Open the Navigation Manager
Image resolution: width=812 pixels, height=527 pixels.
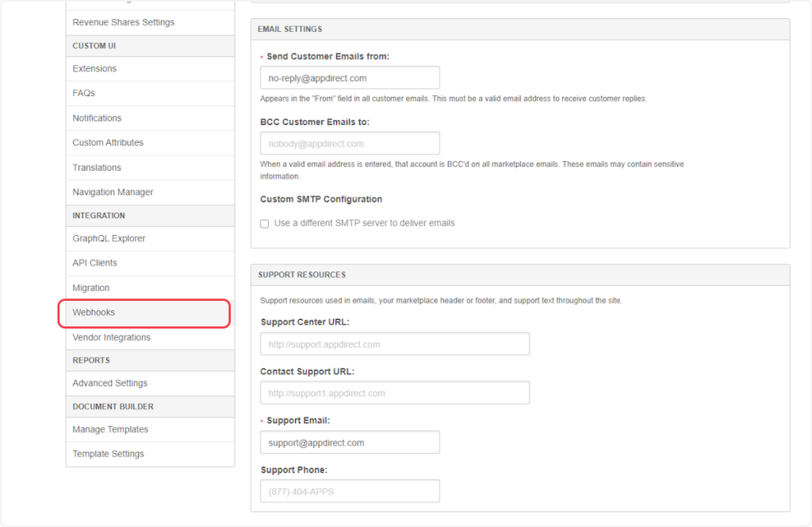coord(113,192)
